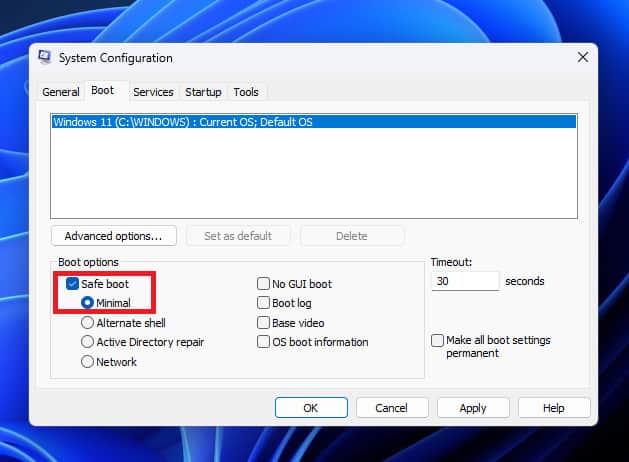Enable No GUI boot
This screenshot has height=462, width=629.
click(x=264, y=284)
